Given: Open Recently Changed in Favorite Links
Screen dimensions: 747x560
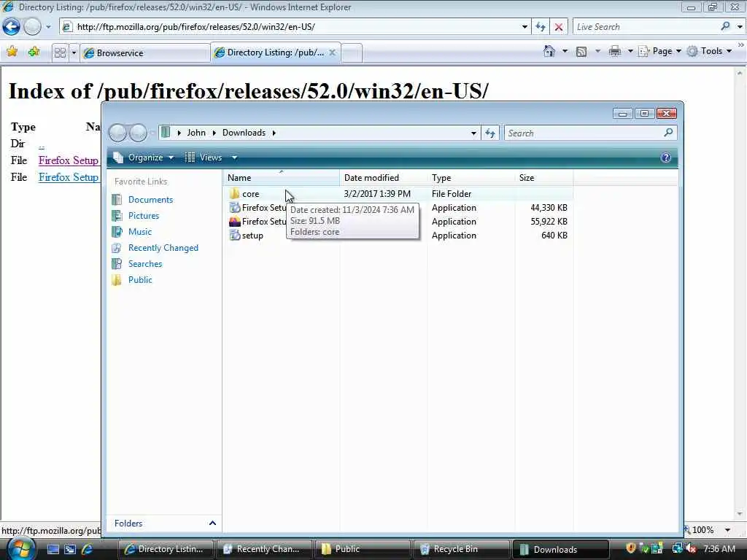Looking at the screenshot, I should coord(163,248).
